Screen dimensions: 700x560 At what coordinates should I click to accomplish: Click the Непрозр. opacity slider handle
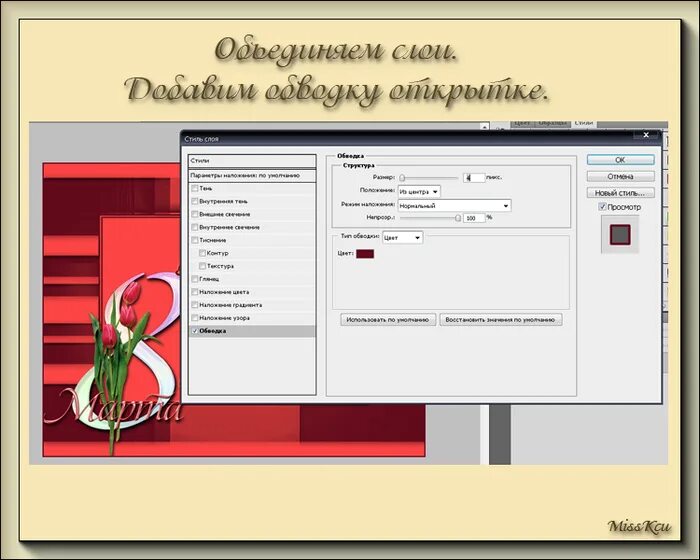coord(458,218)
